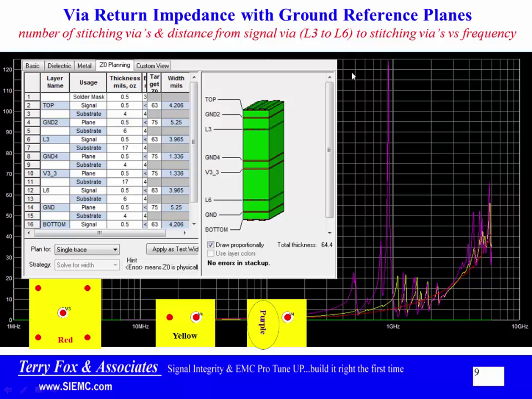Uncheck the Draw proportionally checkbox
The height and width of the screenshot is (399, 532).
[210, 245]
